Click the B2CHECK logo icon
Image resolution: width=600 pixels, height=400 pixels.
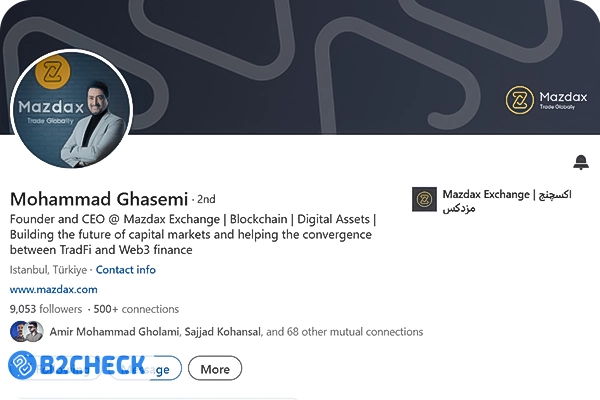[23, 366]
